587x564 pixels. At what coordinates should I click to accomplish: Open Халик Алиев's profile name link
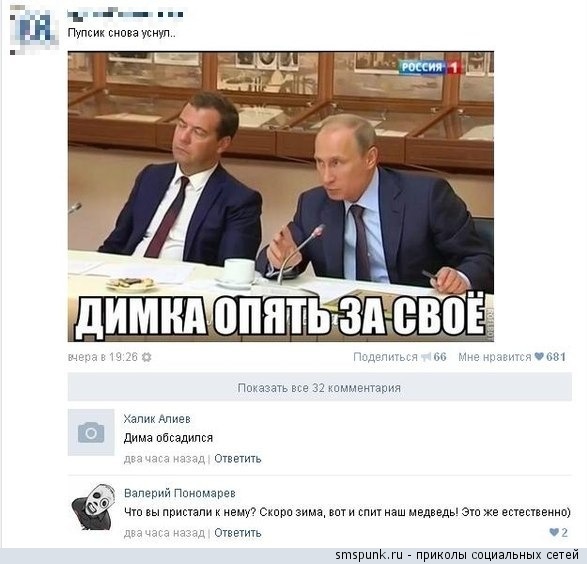tap(157, 419)
